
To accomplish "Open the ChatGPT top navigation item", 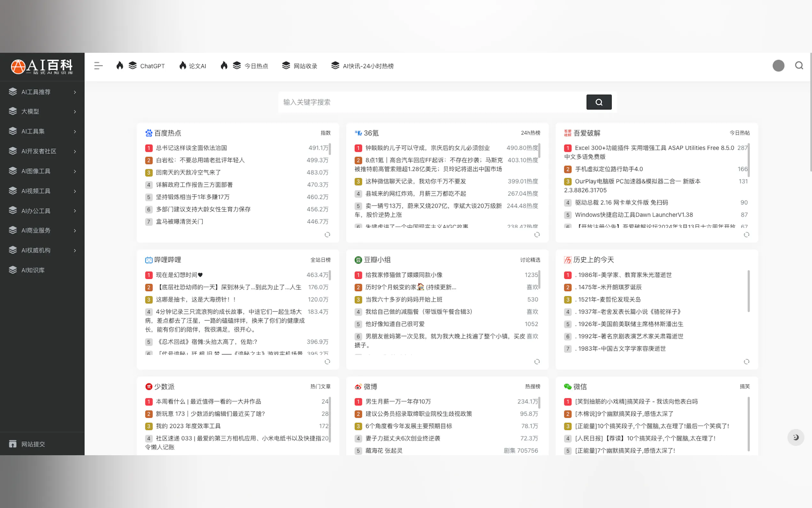I will click(152, 66).
